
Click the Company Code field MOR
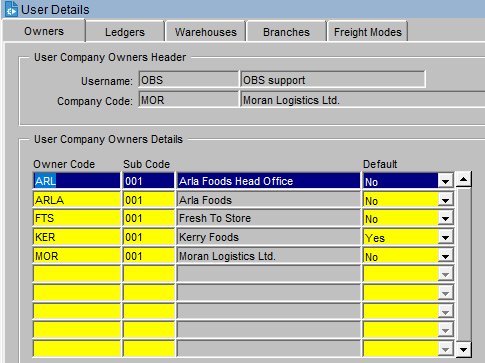(189, 100)
